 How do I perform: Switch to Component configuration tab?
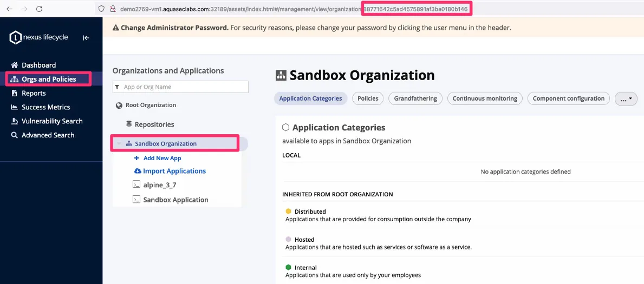click(x=568, y=98)
